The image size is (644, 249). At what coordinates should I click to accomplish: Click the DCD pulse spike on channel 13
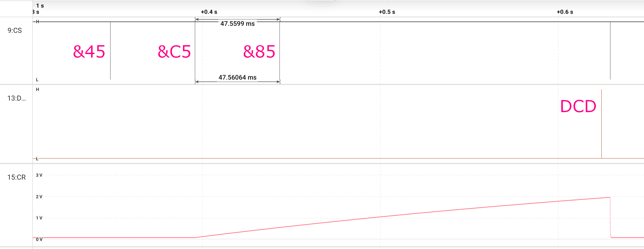(602, 124)
